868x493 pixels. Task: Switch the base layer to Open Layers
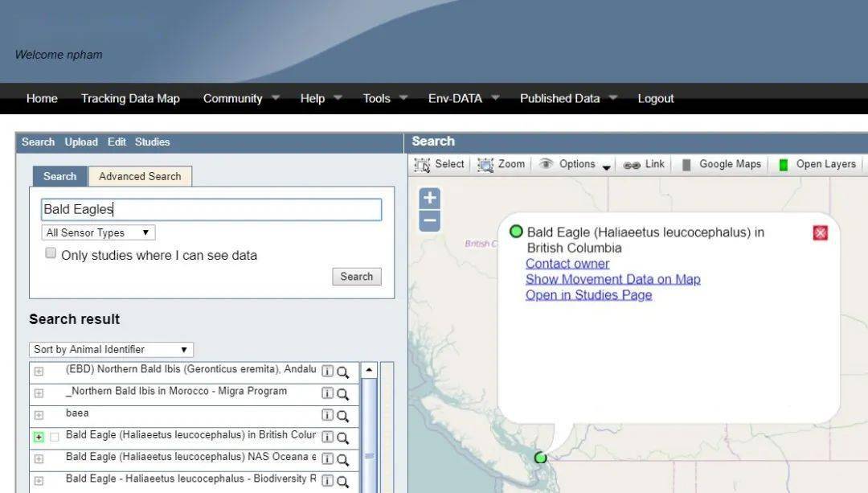click(817, 164)
